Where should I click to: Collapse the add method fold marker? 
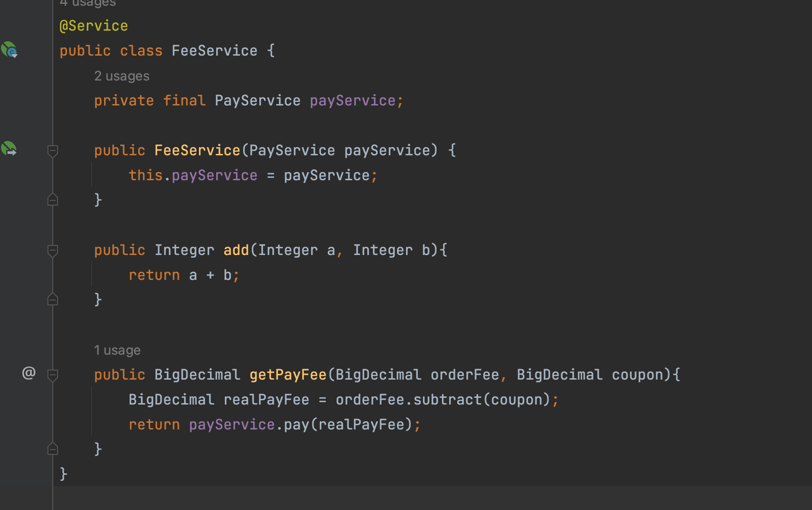[x=53, y=251]
